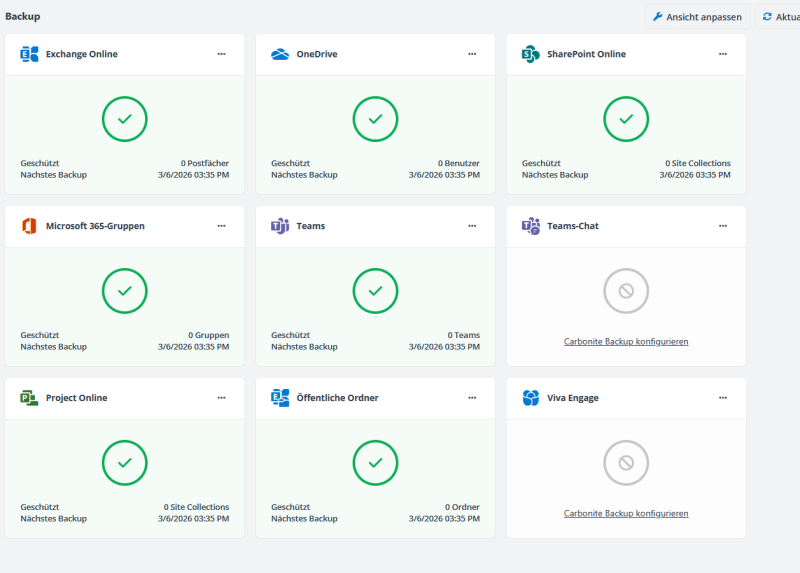Open OneDrive card options menu

pyautogui.click(x=472, y=54)
